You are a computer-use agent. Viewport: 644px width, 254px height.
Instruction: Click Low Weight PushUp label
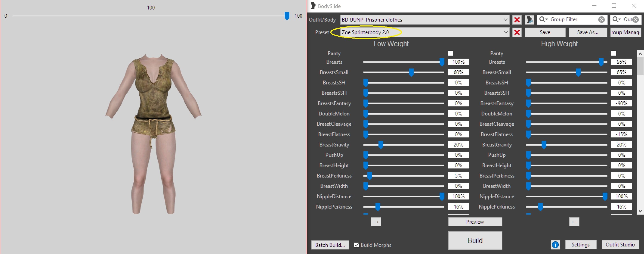pos(334,155)
